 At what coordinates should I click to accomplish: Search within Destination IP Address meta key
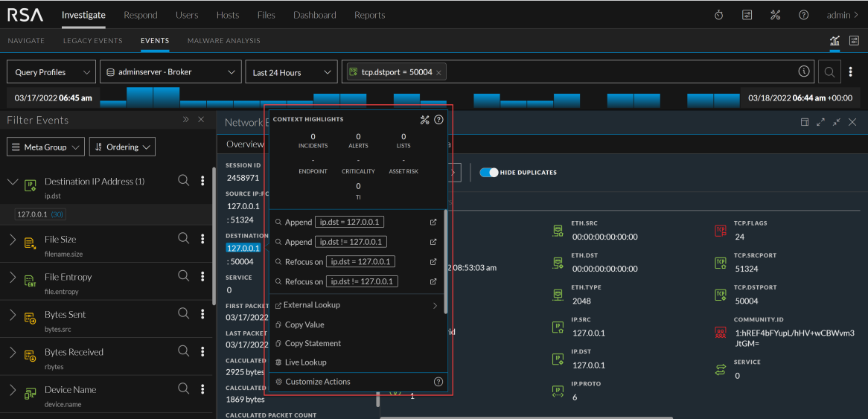(183, 180)
